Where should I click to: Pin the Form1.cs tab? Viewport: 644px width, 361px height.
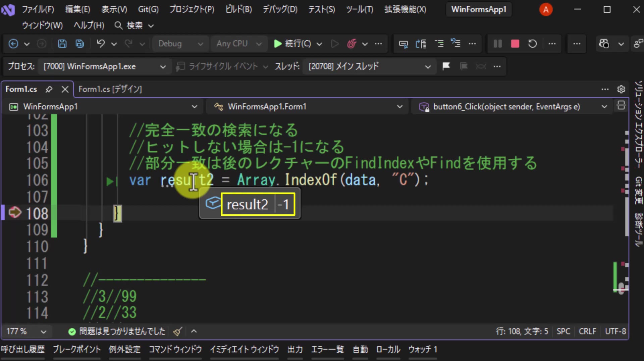point(49,89)
